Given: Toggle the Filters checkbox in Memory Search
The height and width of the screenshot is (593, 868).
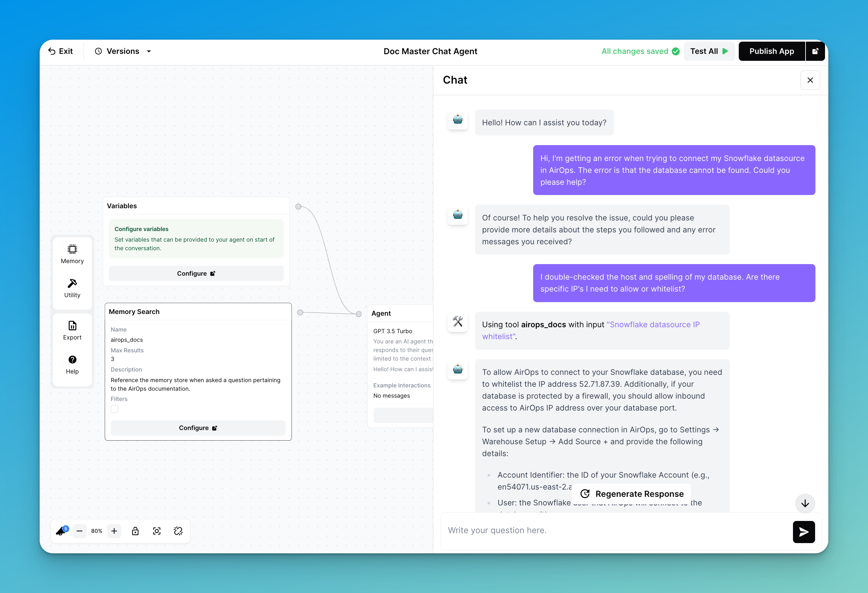Looking at the screenshot, I should (x=115, y=409).
